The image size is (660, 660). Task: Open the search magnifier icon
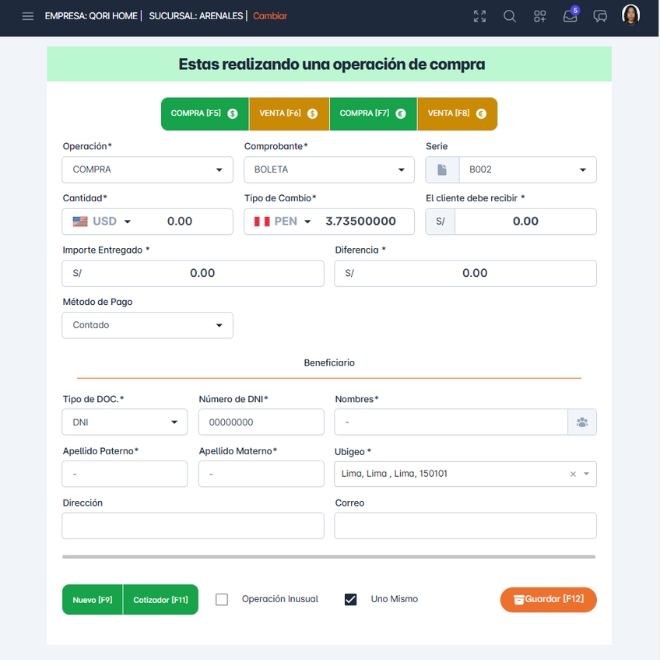510,16
